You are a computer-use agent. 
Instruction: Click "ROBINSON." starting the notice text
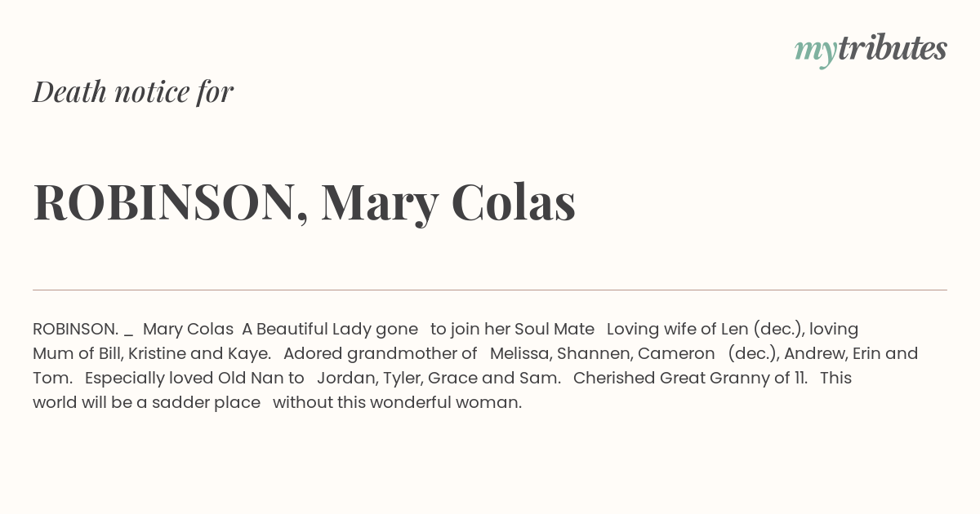coord(76,329)
